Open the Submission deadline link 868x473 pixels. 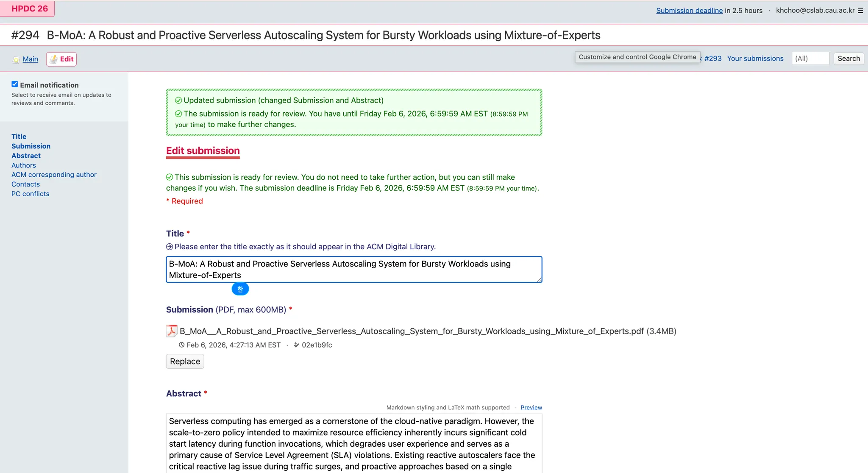pyautogui.click(x=689, y=11)
